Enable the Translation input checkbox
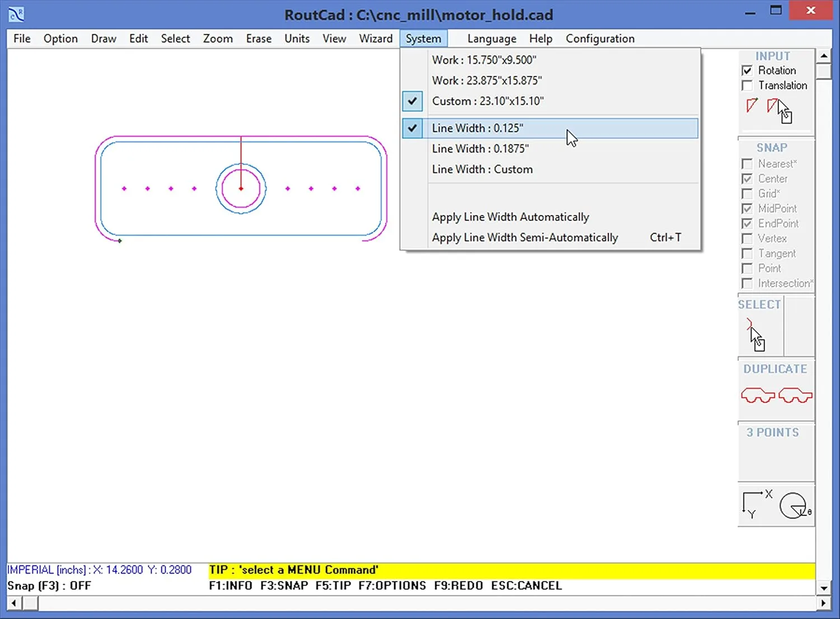The image size is (840, 619). click(747, 85)
